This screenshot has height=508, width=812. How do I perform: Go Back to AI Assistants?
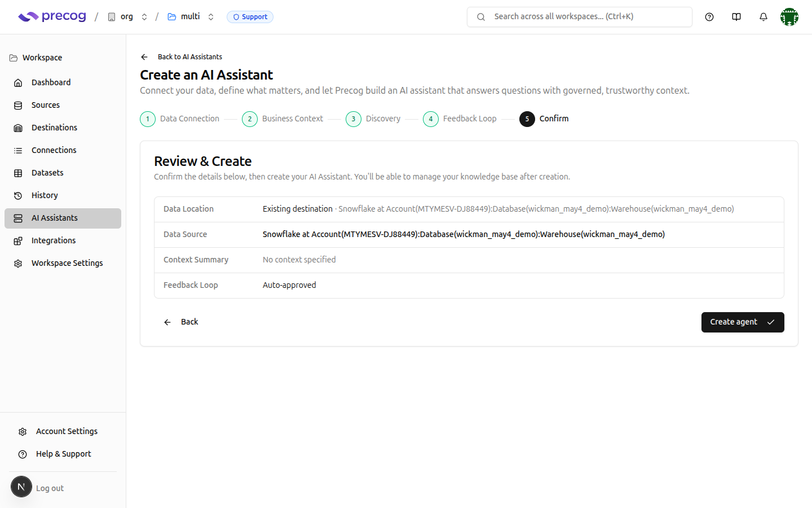pyautogui.click(x=190, y=57)
